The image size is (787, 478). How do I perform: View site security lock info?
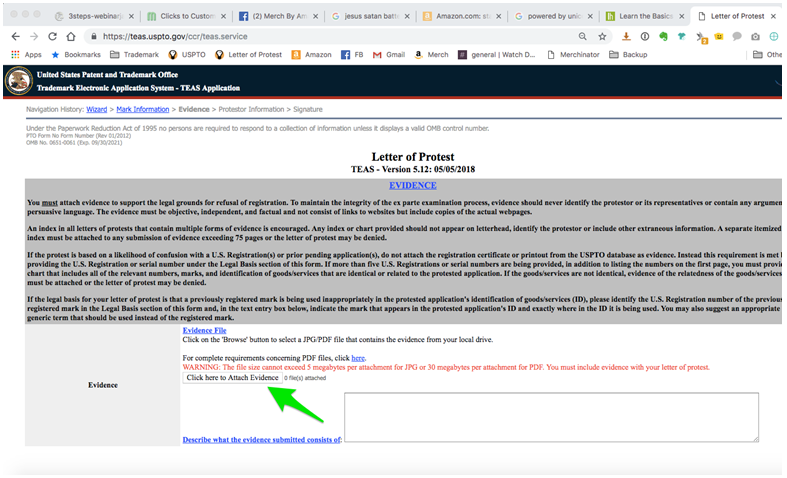point(93,36)
